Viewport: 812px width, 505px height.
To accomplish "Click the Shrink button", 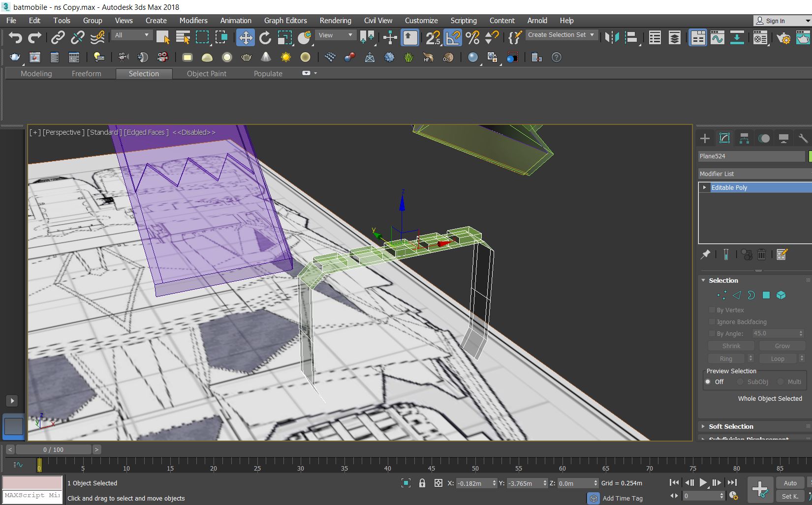I will [x=731, y=346].
